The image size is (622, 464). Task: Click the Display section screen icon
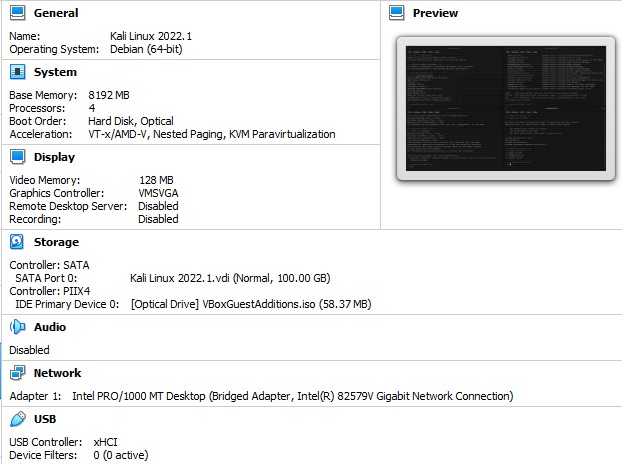(x=17, y=157)
